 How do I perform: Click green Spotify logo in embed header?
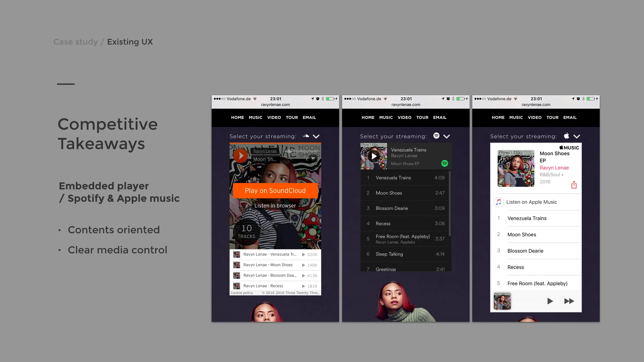point(445,163)
